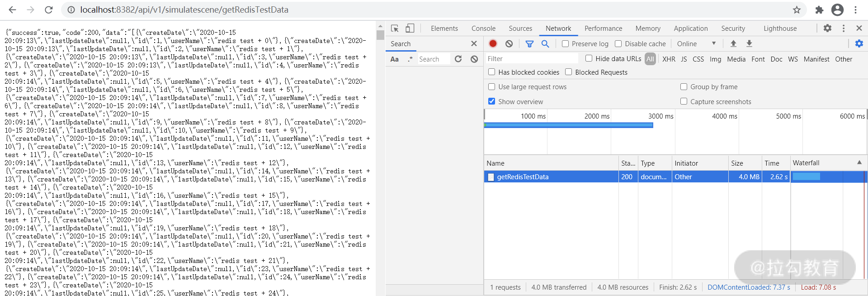Open DevTools settings gear
The image size is (868, 296).
point(827,28)
